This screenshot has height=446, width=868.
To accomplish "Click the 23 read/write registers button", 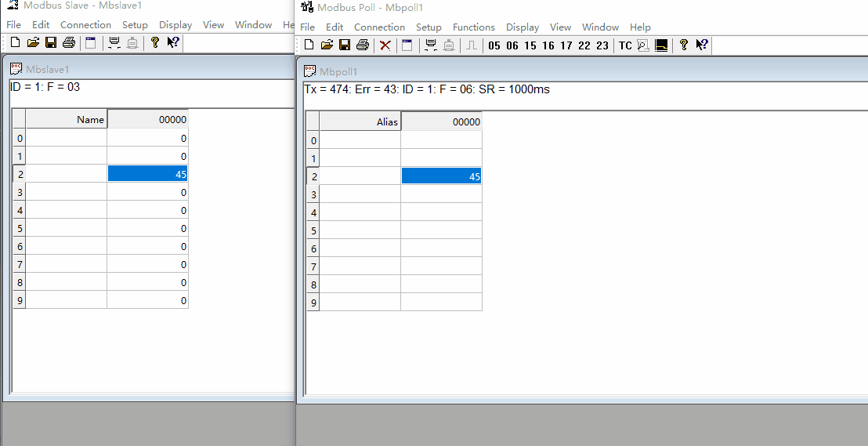I will pyautogui.click(x=602, y=45).
